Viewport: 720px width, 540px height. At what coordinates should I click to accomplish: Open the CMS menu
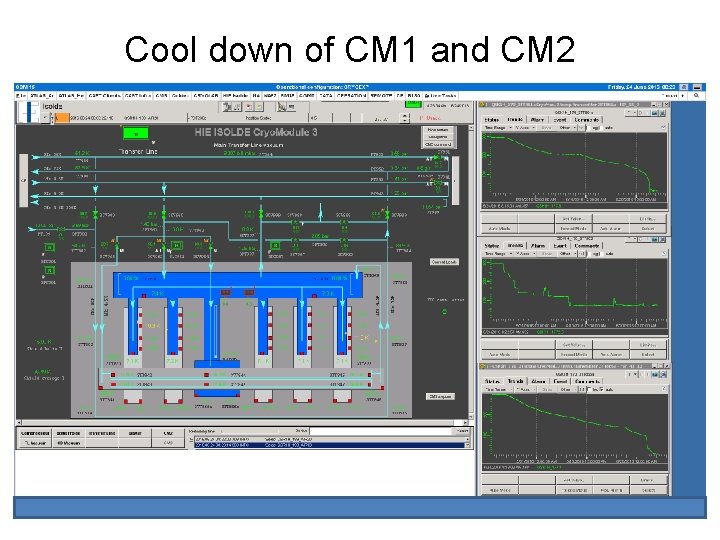click(161, 96)
